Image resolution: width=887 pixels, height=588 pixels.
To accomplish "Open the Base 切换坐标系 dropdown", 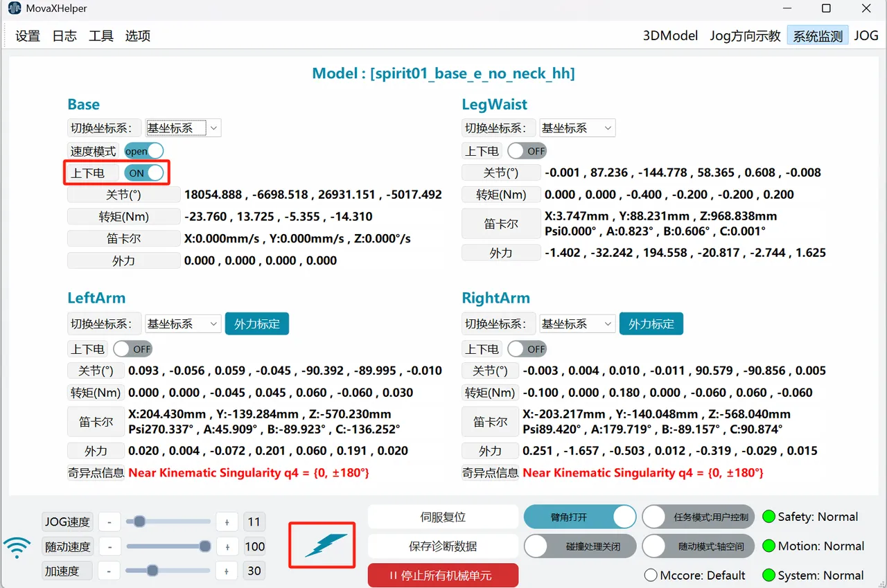I will (x=183, y=128).
